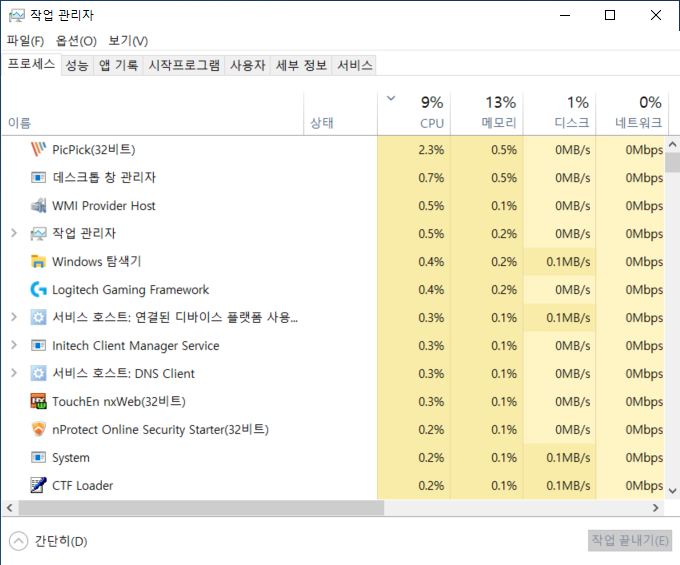This screenshot has width=680, height=565.
Task: Switch to the 세부 정보 tab
Action: pos(301,65)
